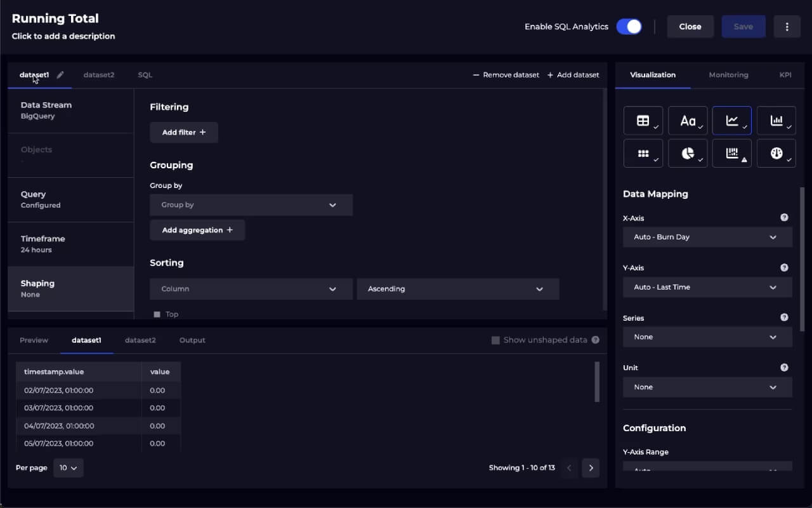The width and height of the screenshot is (812, 508).
Task: Open the Per page 10 dropdown
Action: [x=69, y=468]
